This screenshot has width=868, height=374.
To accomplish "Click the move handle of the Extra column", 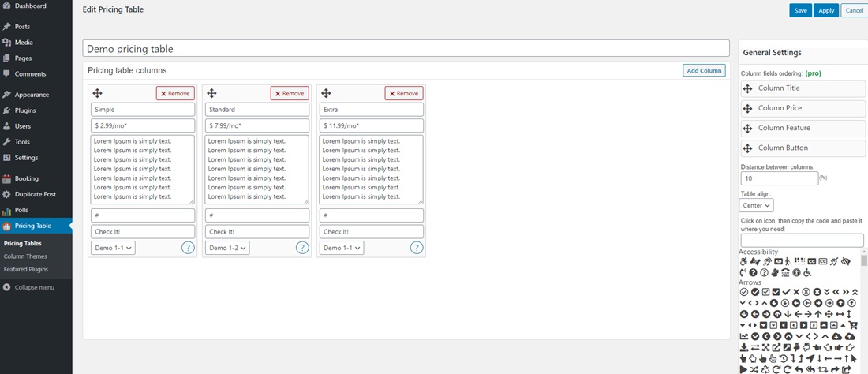I will pos(326,93).
